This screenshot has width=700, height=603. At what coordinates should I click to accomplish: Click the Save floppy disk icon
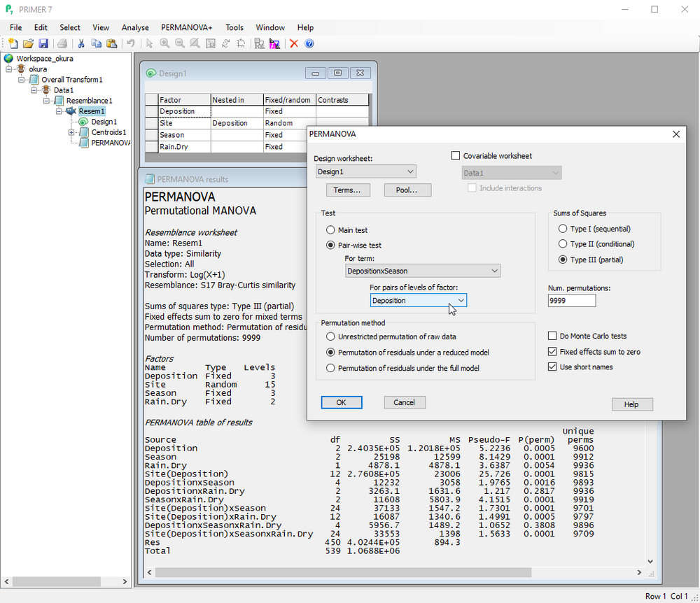click(x=43, y=43)
